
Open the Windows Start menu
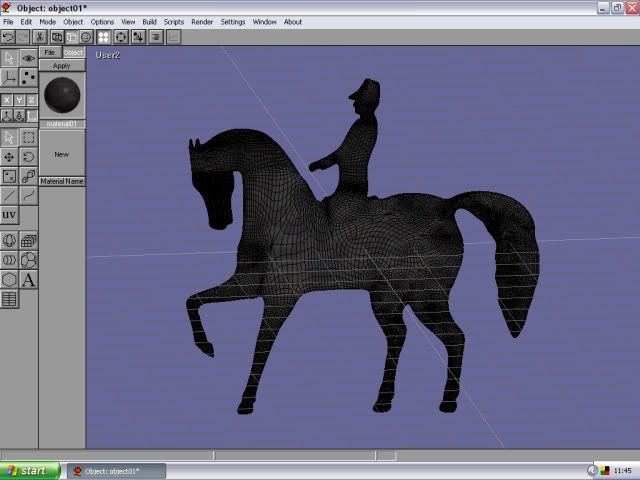[28, 470]
